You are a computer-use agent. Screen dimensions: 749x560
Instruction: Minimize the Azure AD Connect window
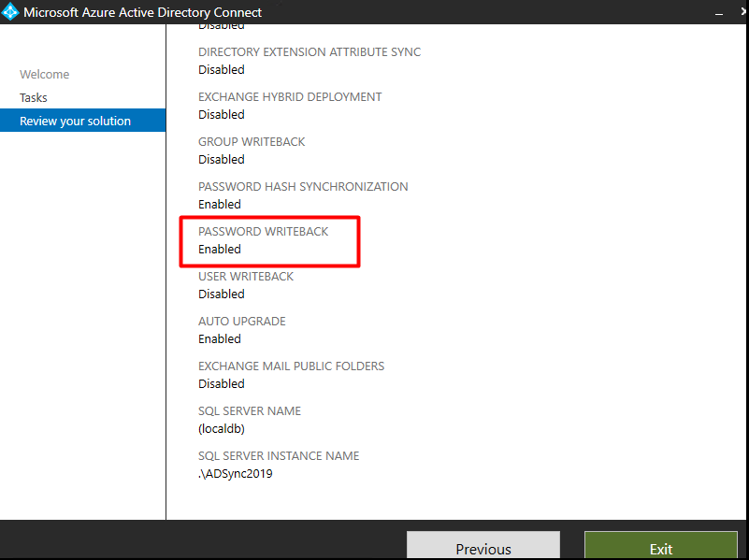(x=718, y=12)
